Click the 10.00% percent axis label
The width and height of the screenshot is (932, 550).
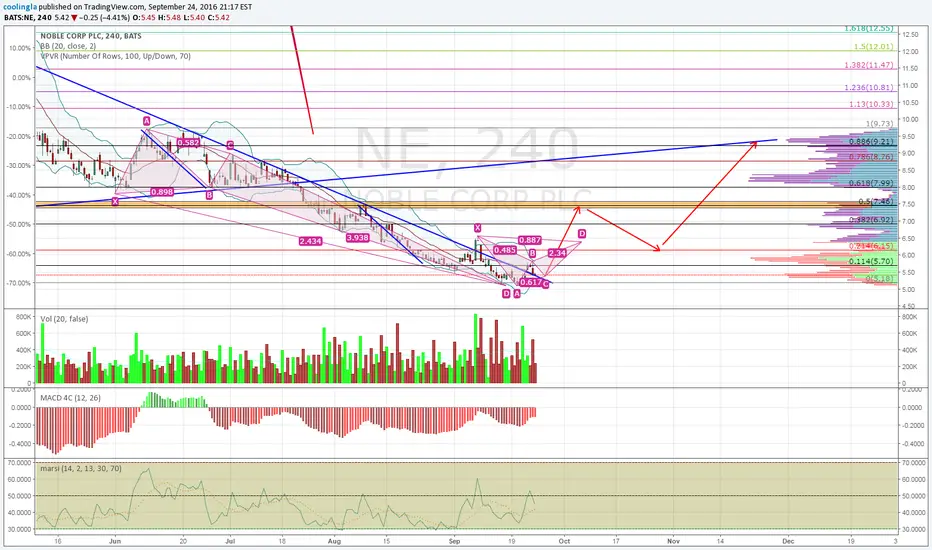pos(20,48)
